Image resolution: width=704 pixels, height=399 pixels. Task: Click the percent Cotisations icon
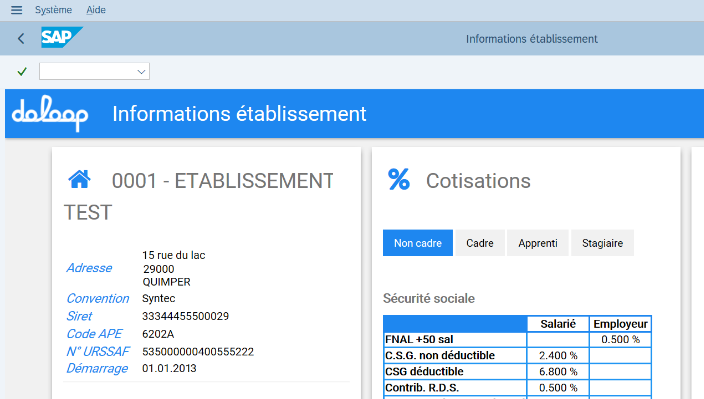tap(399, 179)
